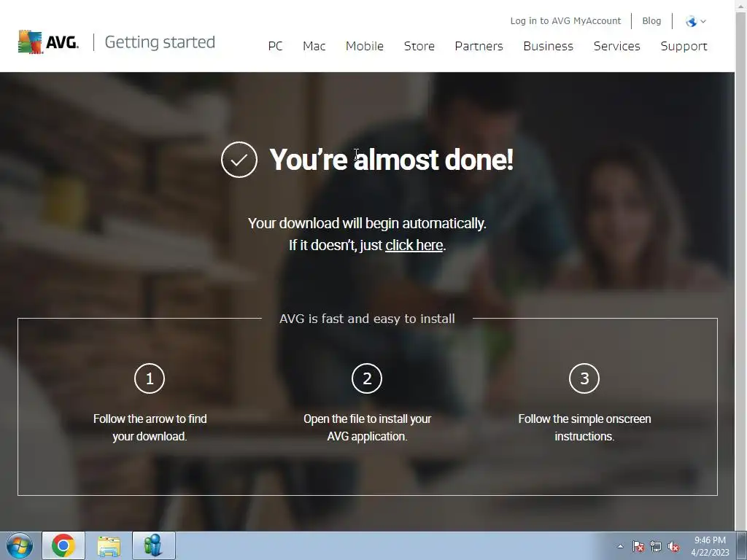Screen dimensions: 747x560
Task: Click 'Follow the arrow to find your download' text
Action: (x=150, y=427)
